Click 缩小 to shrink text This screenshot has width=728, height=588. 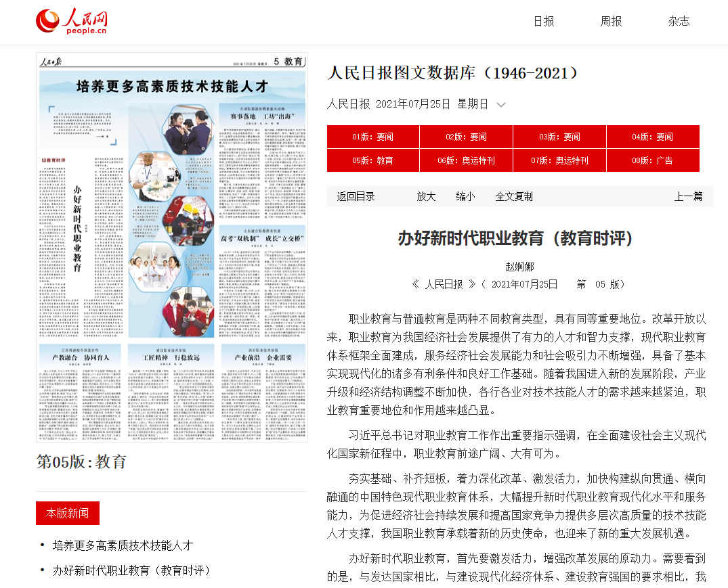(465, 196)
